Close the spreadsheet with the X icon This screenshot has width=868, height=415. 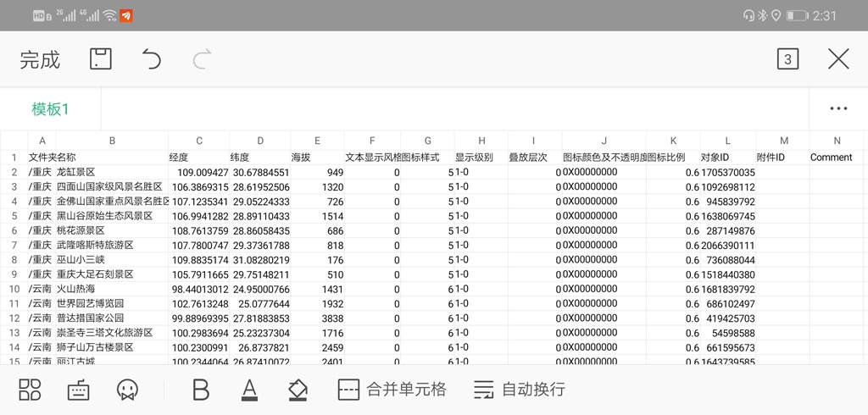837,59
